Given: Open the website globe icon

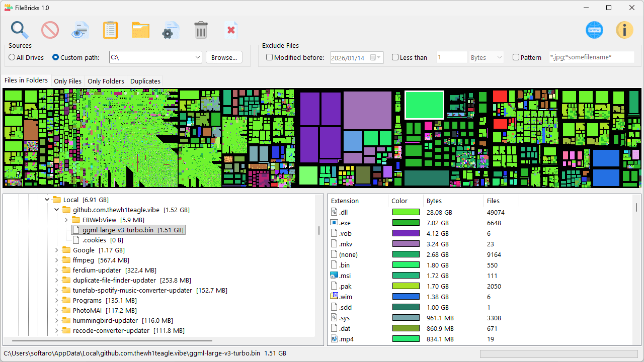Looking at the screenshot, I should (x=594, y=30).
